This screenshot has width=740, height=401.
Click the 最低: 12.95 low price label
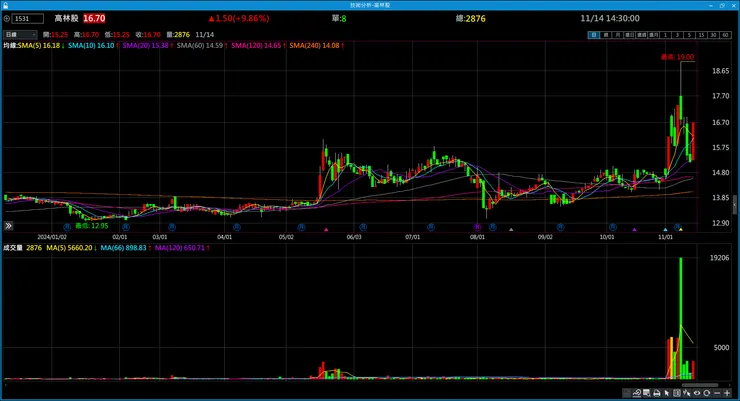92,226
